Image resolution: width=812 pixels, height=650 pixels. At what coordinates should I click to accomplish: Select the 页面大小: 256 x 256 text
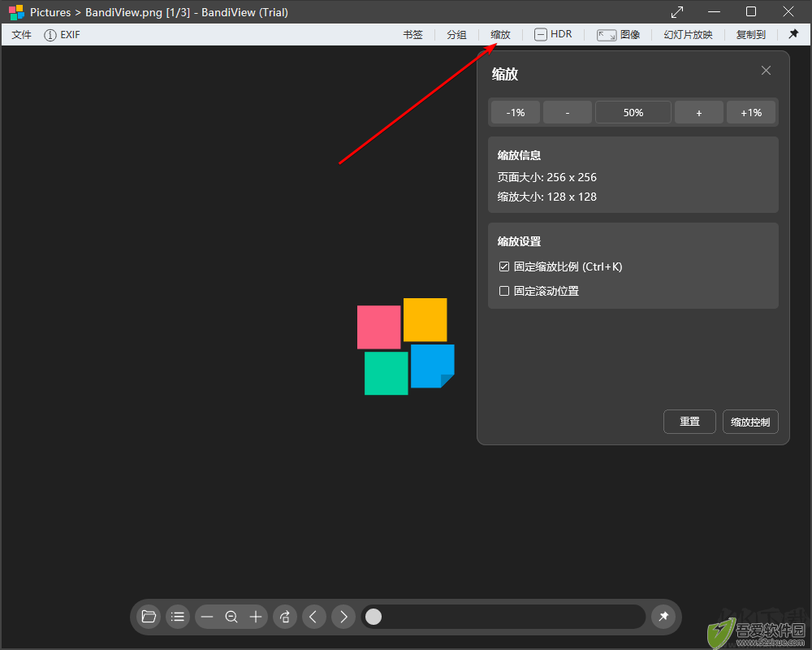546,177
